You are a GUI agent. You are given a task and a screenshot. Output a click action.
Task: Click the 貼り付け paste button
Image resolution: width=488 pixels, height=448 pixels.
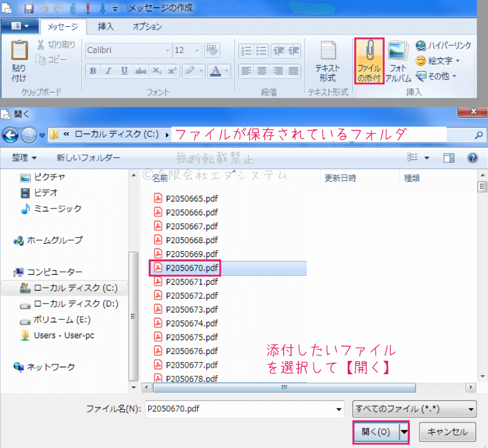tap(20, 61)
